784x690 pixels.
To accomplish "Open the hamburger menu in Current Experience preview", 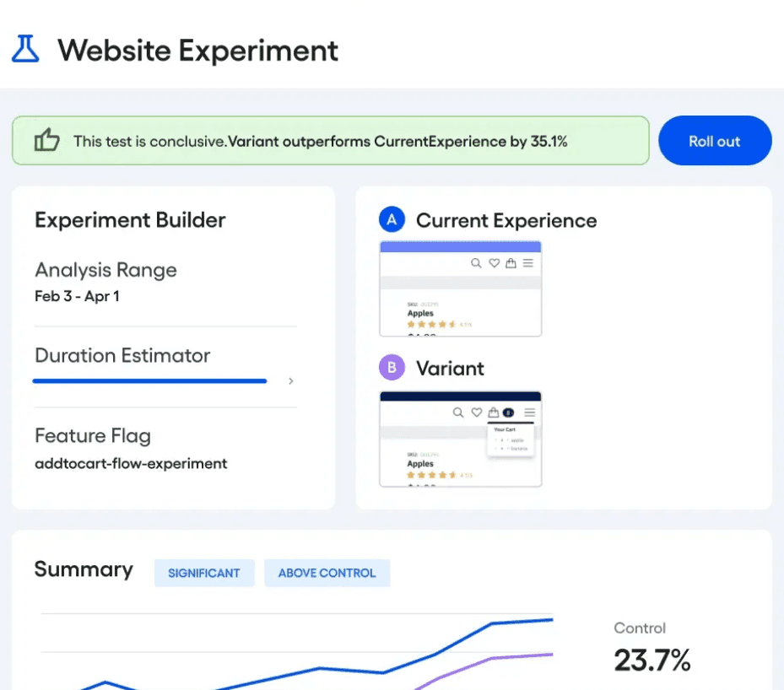I will tap(528, 263).
